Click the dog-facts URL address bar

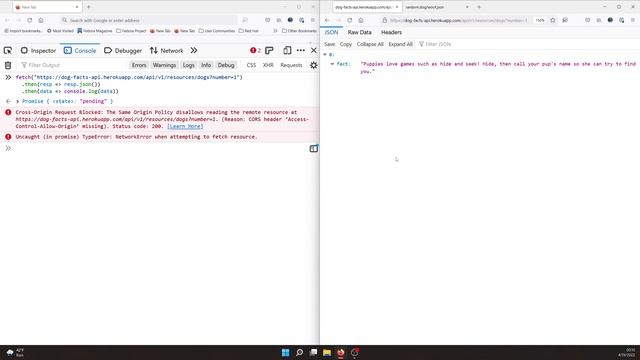pos(459,20)
